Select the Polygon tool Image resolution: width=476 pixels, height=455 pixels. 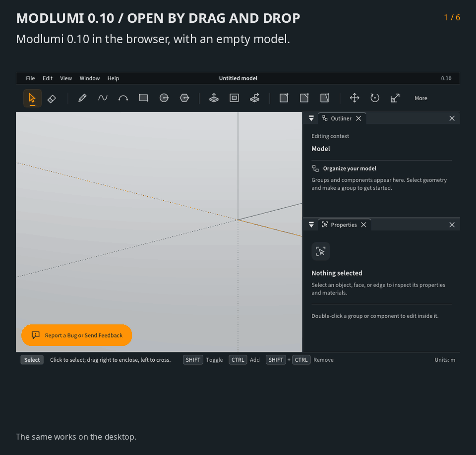184,98
